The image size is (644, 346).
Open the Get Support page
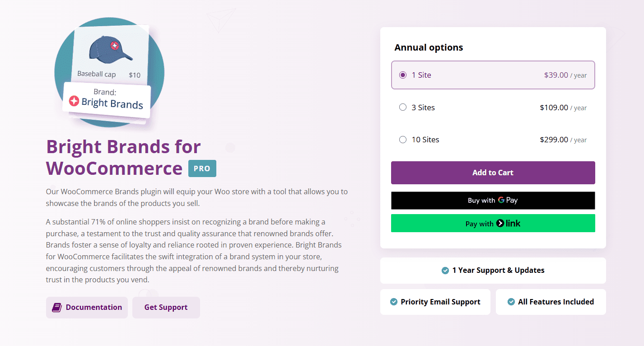coord(166,307)
